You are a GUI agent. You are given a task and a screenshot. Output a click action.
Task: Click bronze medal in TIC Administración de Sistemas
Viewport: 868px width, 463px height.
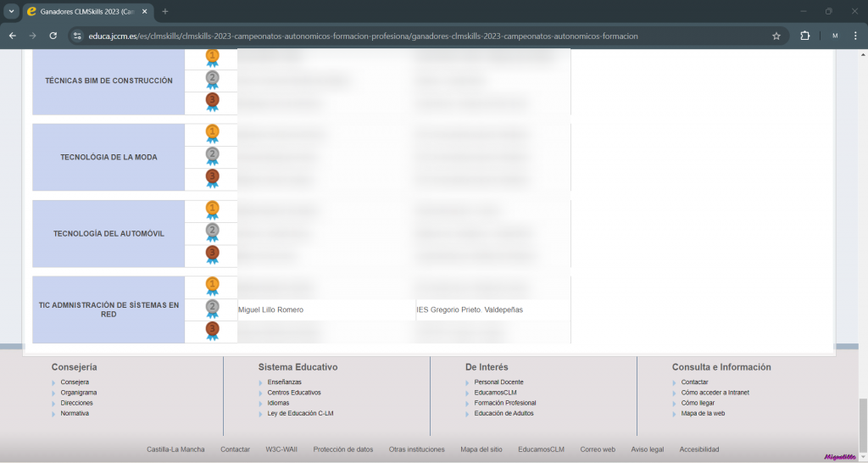point(212,332)
